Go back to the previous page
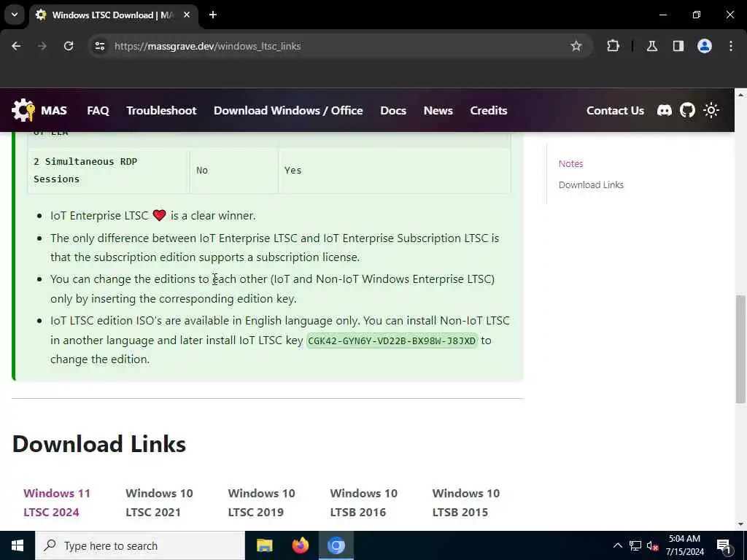This screenshot has width=747, height=560. [x=16, y=46]
